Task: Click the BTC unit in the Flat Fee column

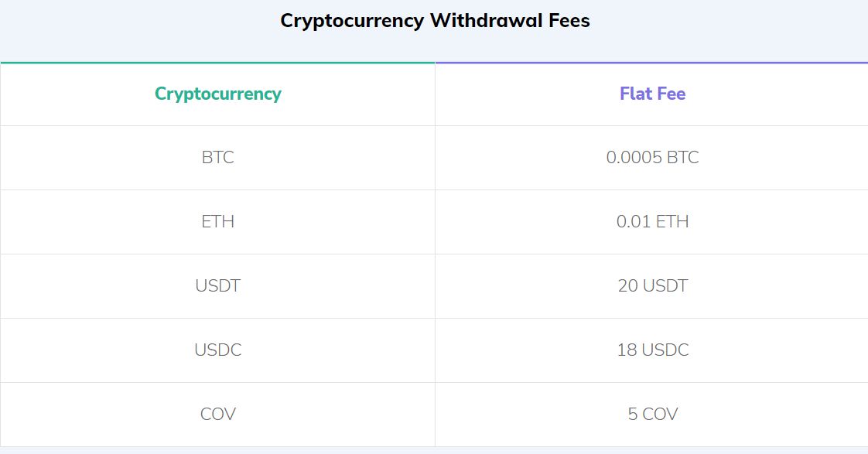Action: pos(682,158)
